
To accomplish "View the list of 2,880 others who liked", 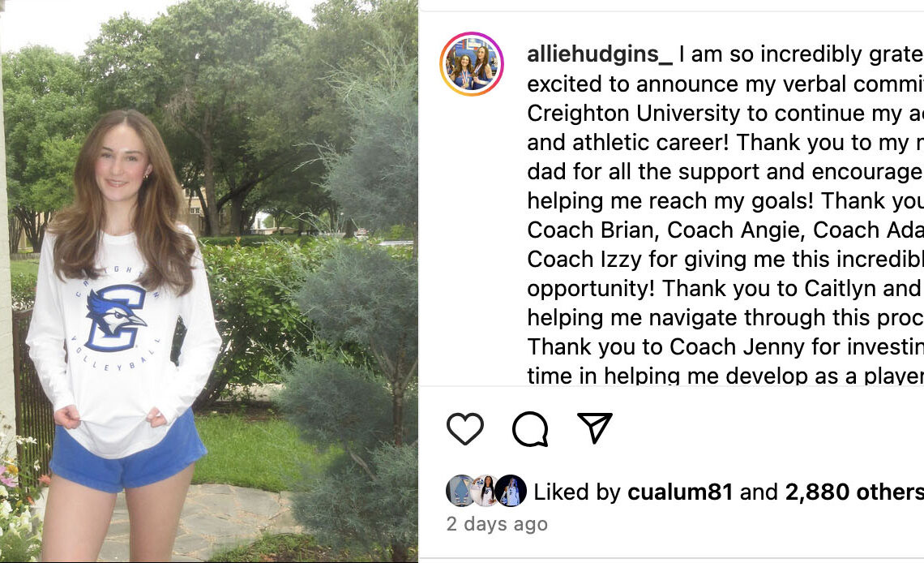I will 854,492.
